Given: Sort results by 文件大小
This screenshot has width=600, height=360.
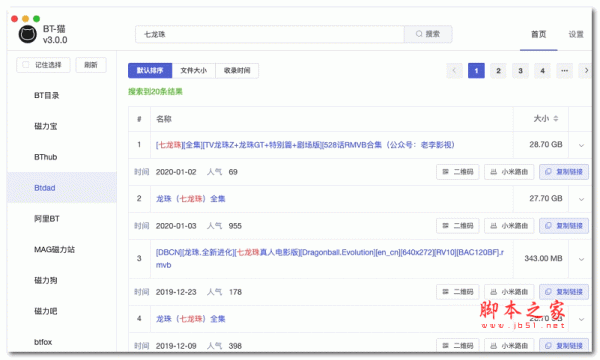Looking at the screenshot, I should coord(194,70).
